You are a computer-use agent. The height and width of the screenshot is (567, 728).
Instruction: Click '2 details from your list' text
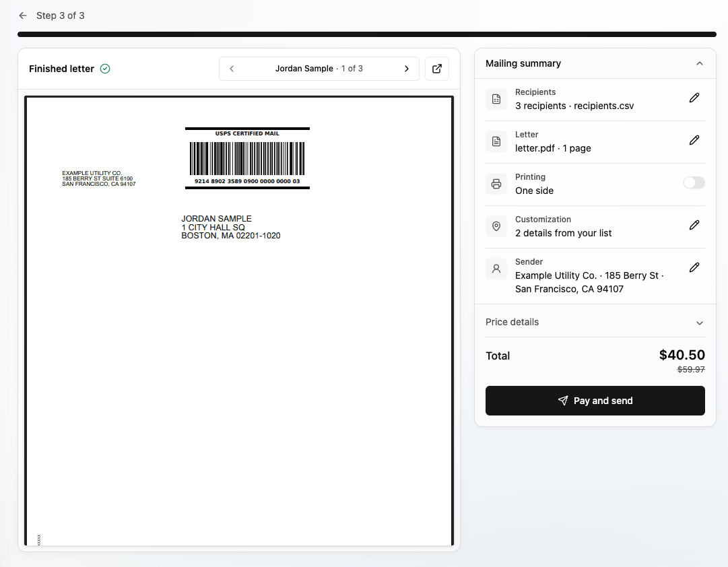click(563, 233)
